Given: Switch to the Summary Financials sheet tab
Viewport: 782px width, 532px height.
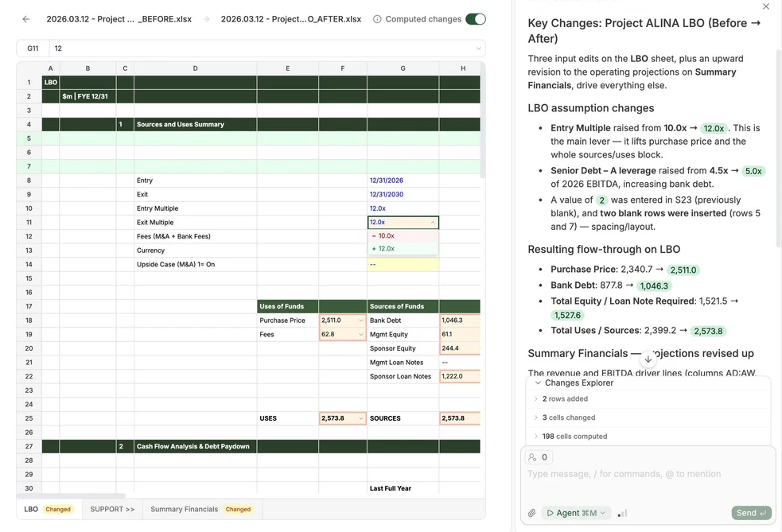Looking at the screenshot, I should [x=200, y=509].
